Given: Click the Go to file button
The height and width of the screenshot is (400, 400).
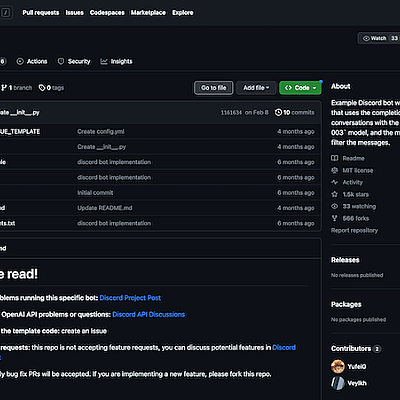Looking at the screenshot, I should 214,88.
